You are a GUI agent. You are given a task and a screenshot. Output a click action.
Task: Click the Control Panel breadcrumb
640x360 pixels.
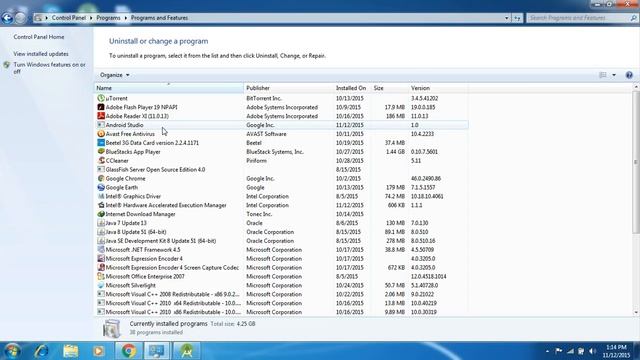(69, 18)
